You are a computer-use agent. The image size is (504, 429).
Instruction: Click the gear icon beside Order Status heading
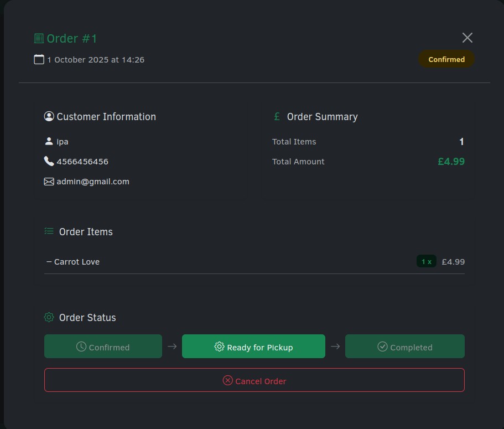click(x=49, y=317)
